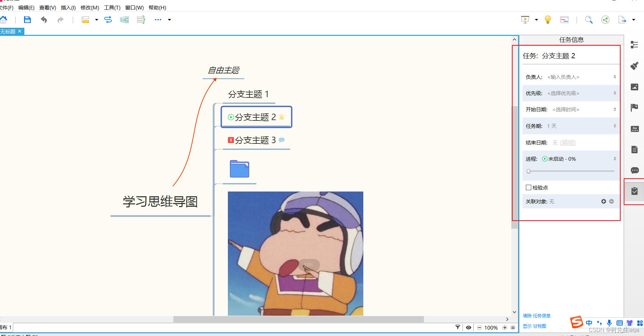Click the Home icon in toolbar
644x336 pixels.
(x=3, y=20)
